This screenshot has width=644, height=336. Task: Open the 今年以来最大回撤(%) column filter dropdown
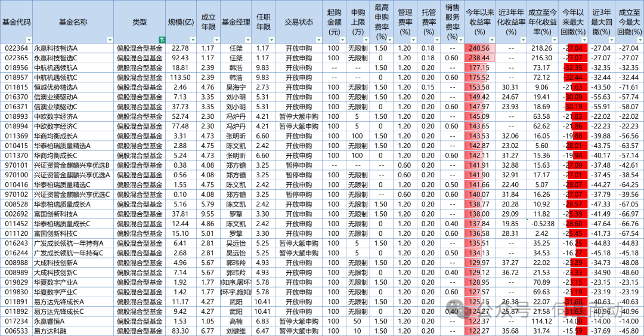click(584, 40)
